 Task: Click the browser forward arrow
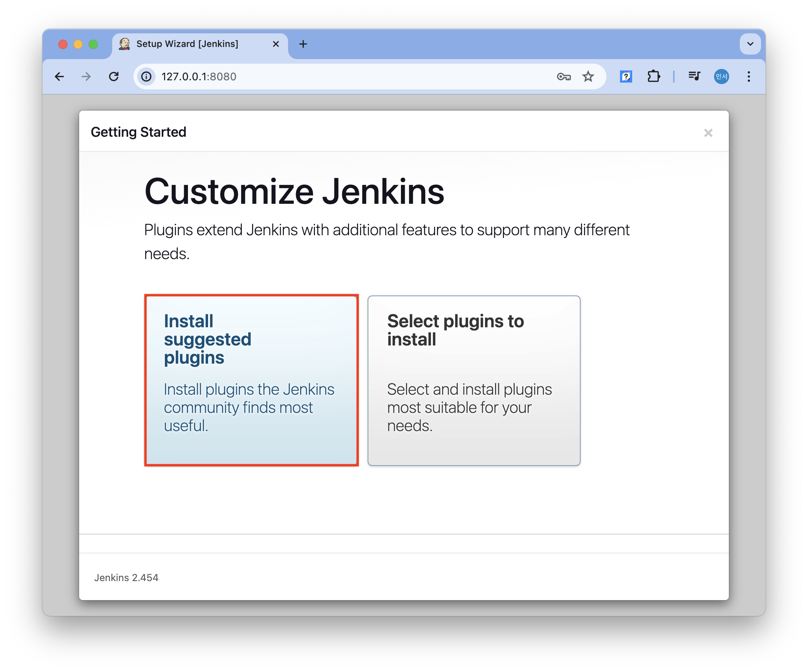point(86,77)
